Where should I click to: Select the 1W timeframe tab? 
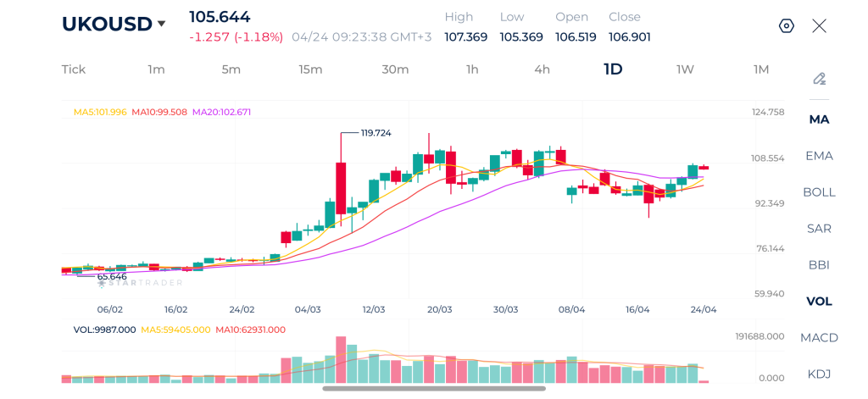point(685,69)
